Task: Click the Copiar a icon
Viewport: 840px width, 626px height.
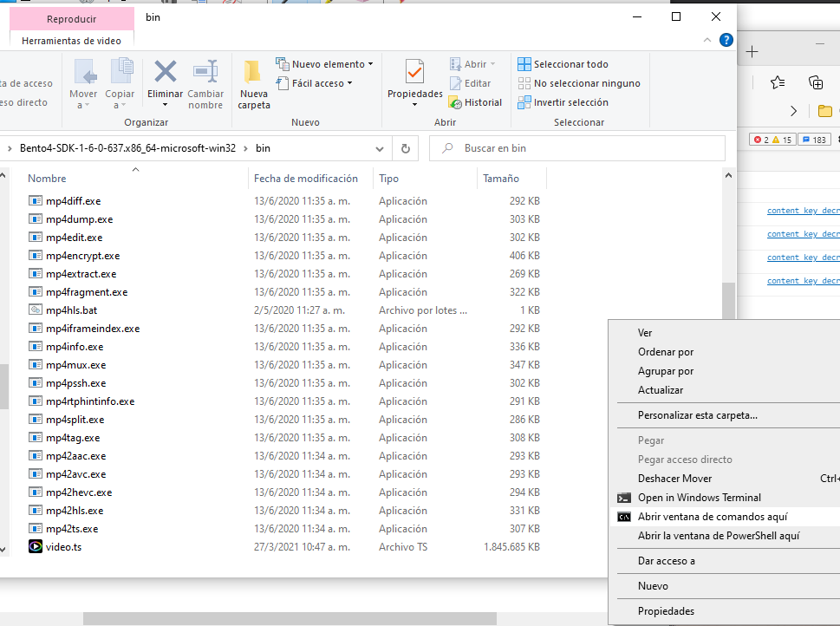Action: [x=121, y=71]
